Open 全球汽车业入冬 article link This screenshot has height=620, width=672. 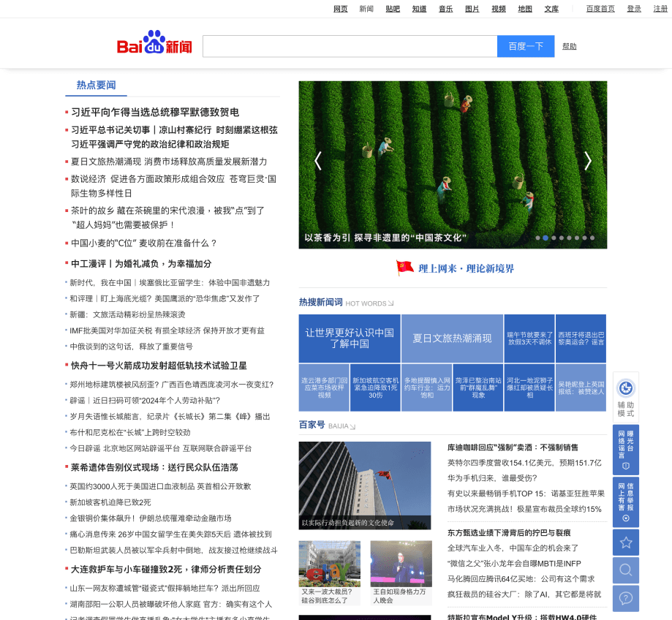[513, 548]
